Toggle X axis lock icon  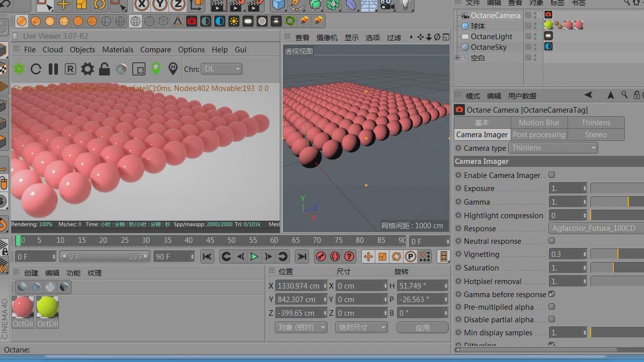tap(142, 5)
